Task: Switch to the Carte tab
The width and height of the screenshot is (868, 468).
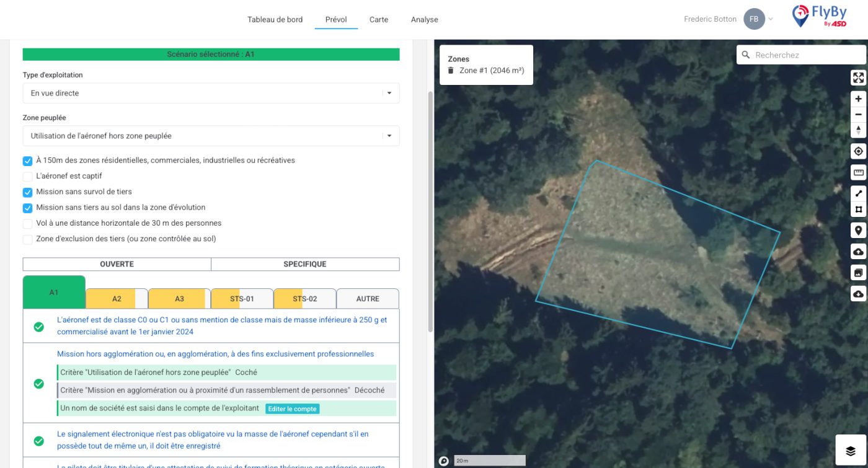Action: [x=379, y=20]
